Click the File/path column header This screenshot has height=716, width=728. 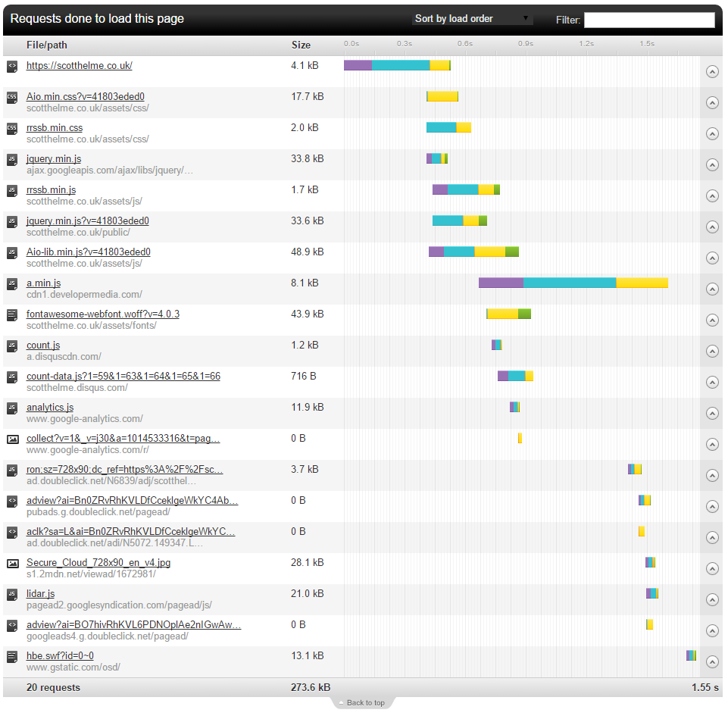pyautogui.click(x=46, y=45)
